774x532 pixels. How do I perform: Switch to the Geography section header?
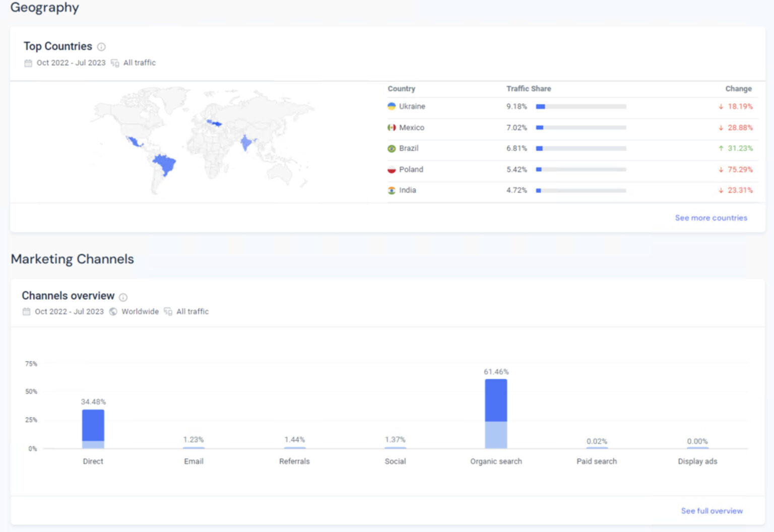pyautogui.click(x=45, y=8)
